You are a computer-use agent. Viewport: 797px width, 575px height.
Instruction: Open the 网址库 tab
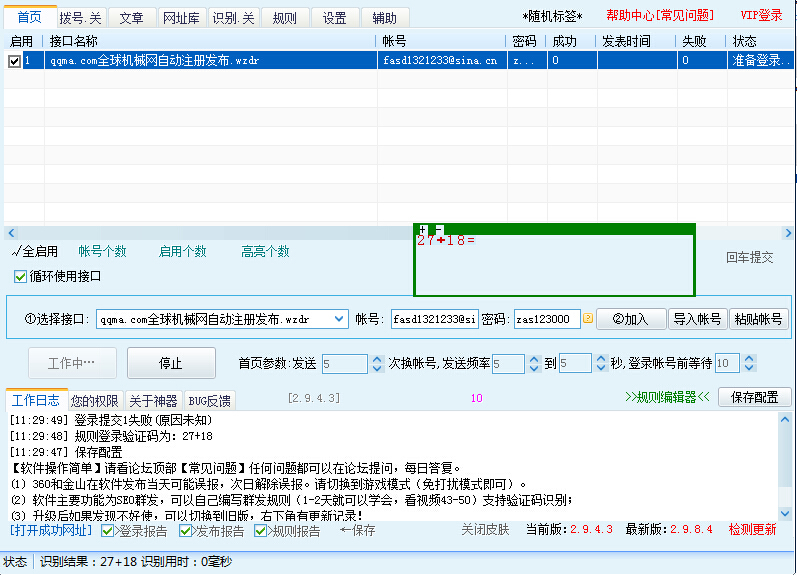(x=181, y=18)
